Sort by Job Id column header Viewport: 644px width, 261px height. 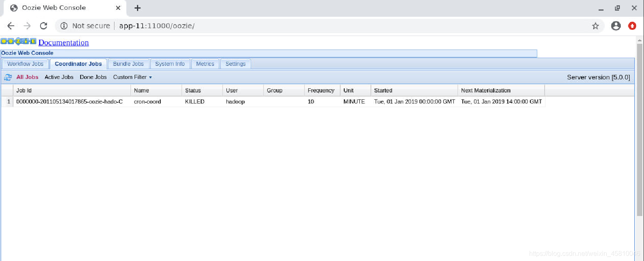(72, 90)
